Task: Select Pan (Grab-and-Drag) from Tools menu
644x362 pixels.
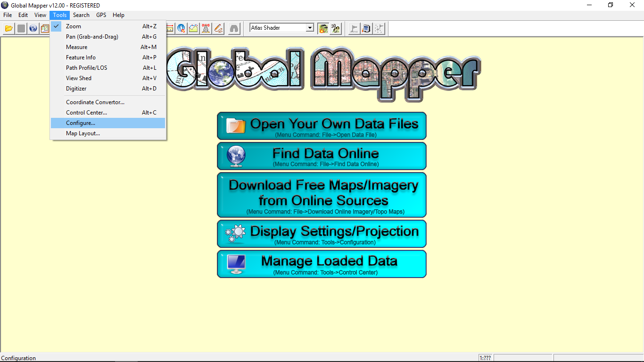Action: coord(108,37)
